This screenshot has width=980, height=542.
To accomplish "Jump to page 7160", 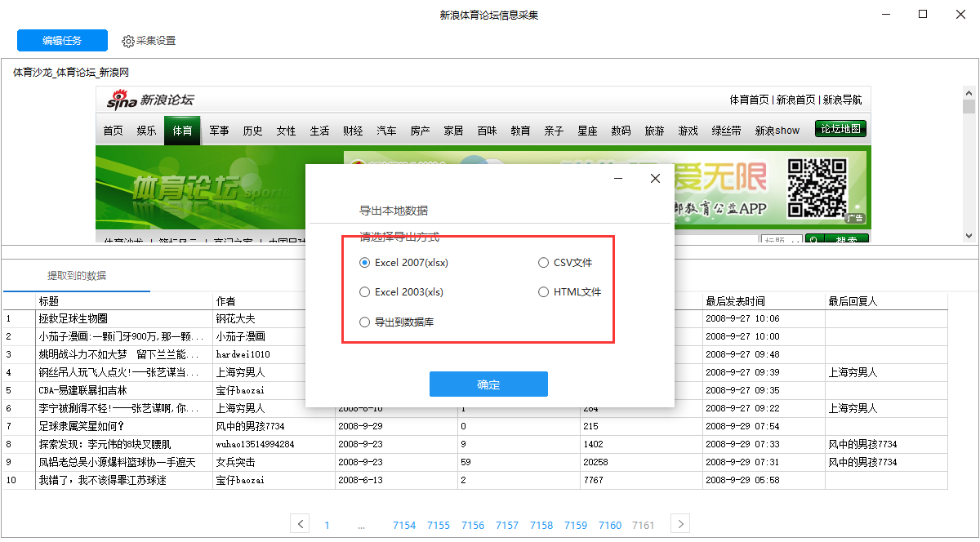I will click(x=610, y=525).
